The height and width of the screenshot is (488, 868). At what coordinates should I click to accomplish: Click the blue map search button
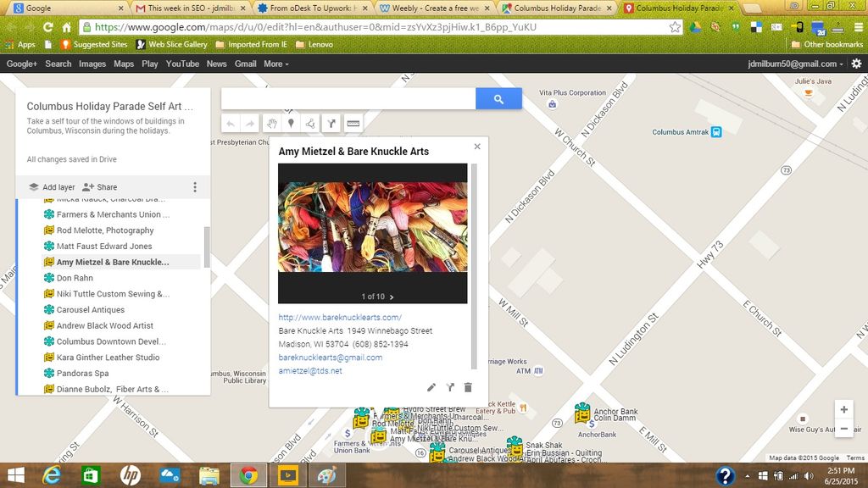498,99
